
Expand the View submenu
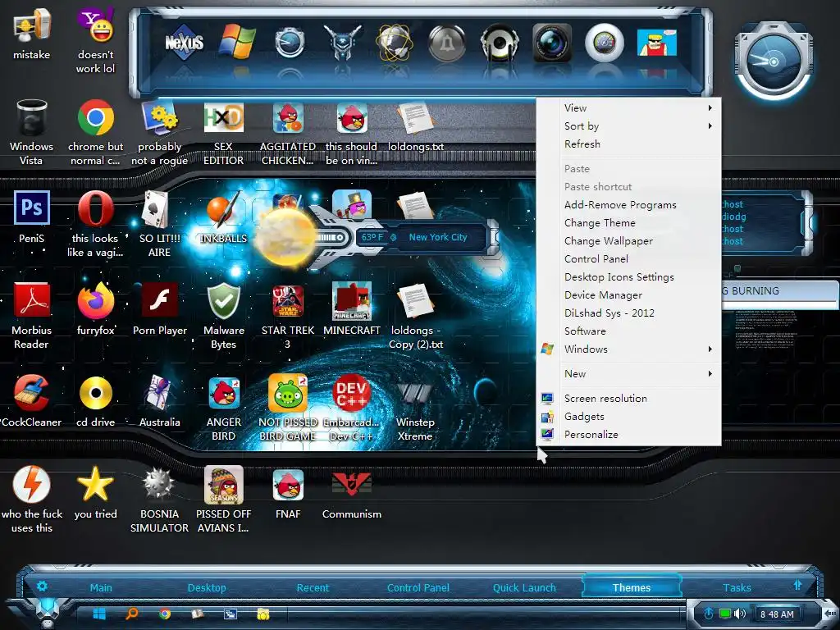628,107
